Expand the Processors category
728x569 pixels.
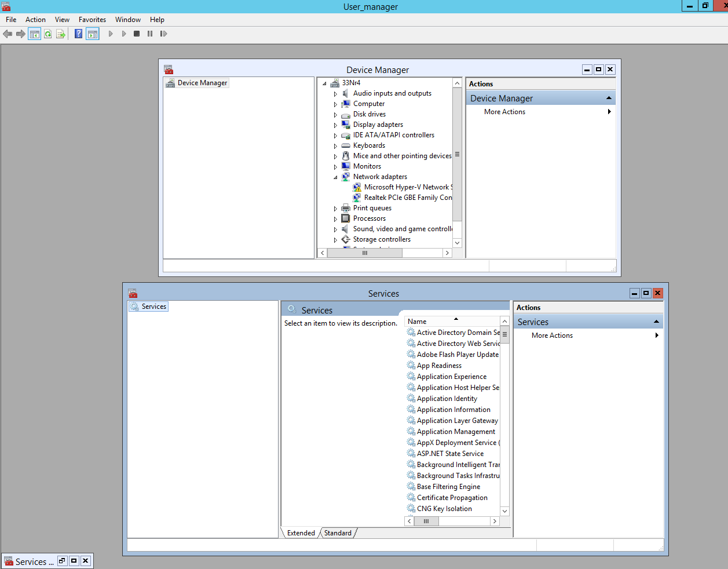coord(335,219)
